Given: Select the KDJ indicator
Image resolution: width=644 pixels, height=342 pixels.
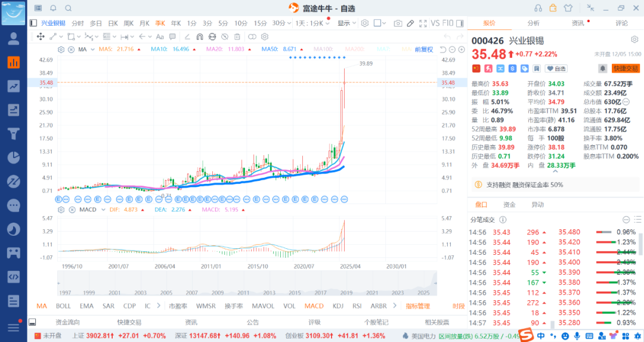Looking at the screenshot, I should click(x=338, y=306).
